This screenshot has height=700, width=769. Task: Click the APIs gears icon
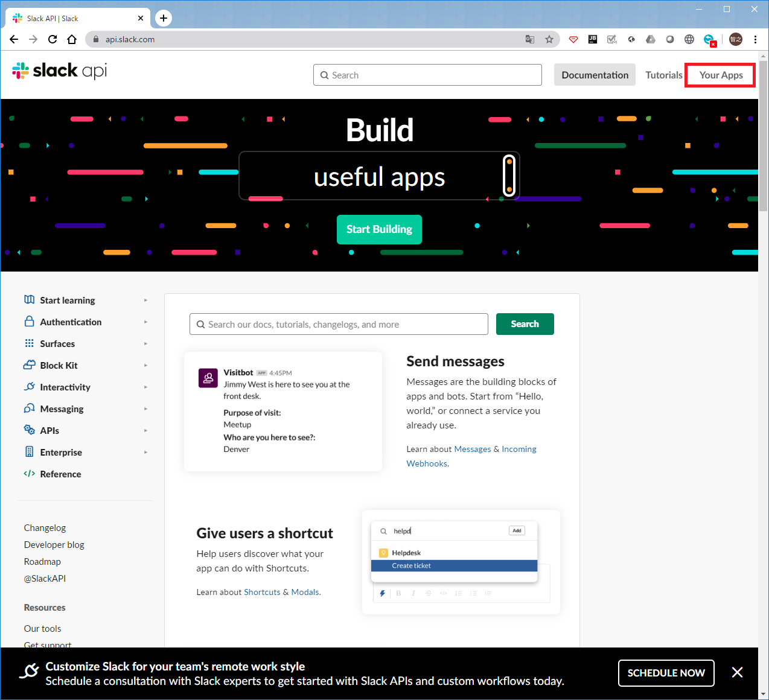point(29,430)
